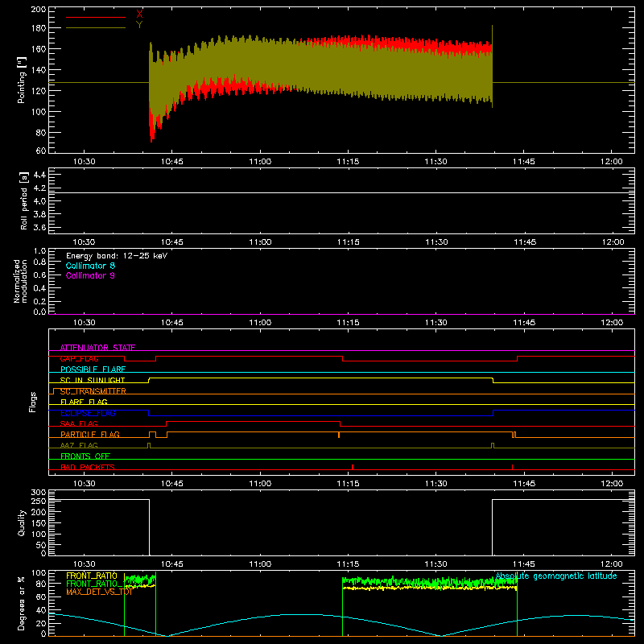The height and width of the screenshot is (644, 644).
Task: Click the Collimator 9 legend entry
Action: (90, 275)
